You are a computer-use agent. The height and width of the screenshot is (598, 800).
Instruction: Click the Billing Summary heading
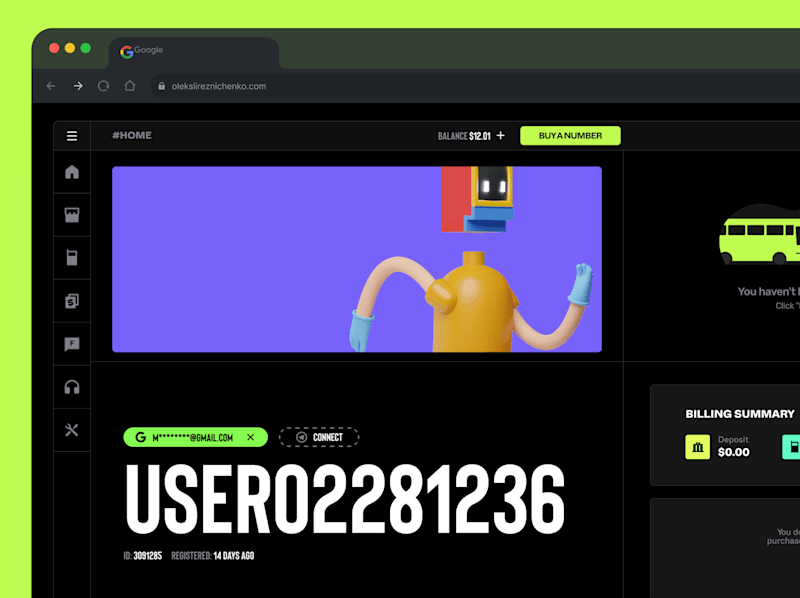coord(740,414)
